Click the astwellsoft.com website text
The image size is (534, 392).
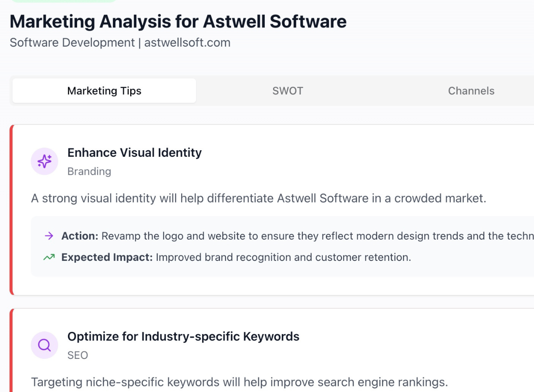(x=187, y=43)
